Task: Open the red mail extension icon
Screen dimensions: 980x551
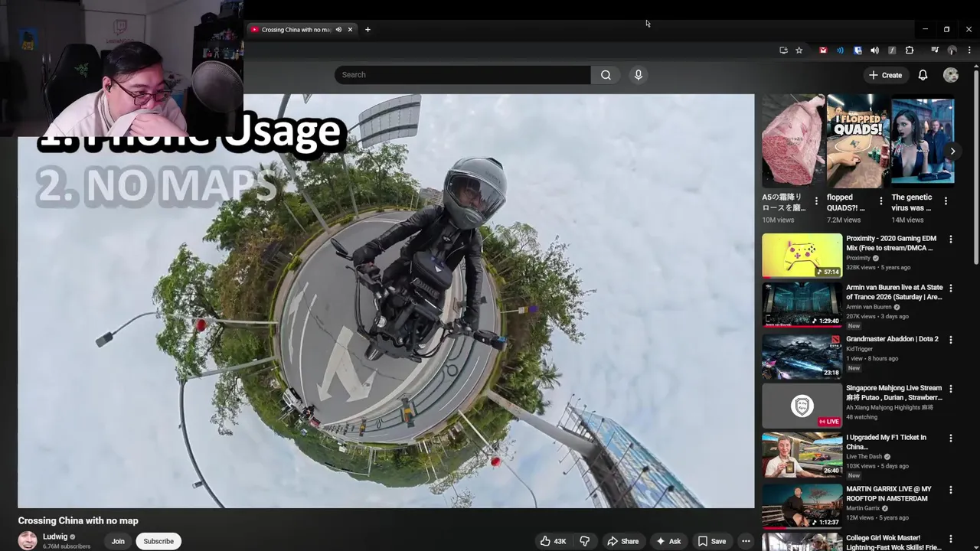Action: point(823,51)
